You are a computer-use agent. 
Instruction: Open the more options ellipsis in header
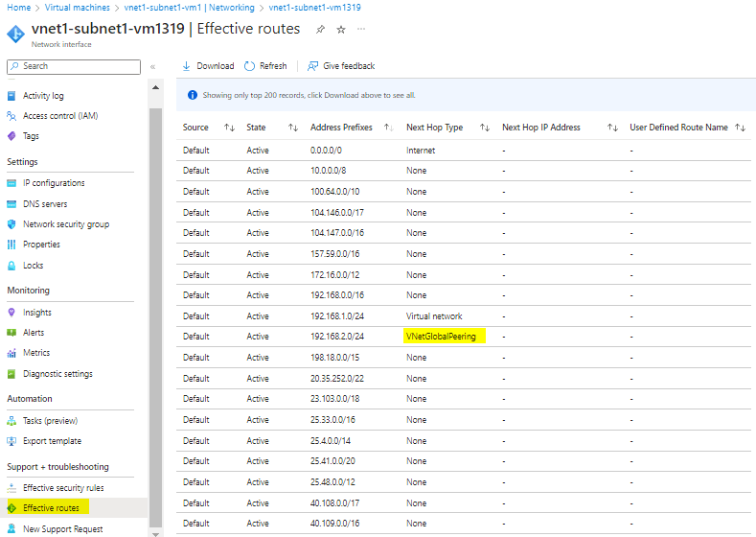361,30
